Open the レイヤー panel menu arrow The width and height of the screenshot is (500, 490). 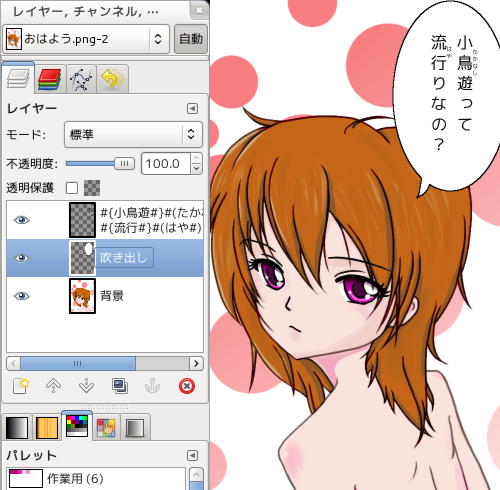(192, 108)
